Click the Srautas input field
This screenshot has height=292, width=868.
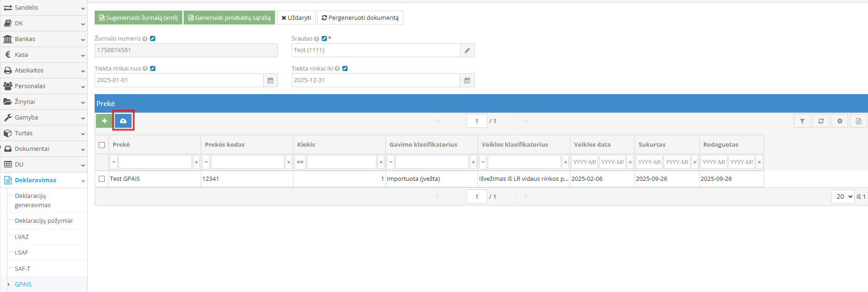pyautogui.click(x=376, y=50)
